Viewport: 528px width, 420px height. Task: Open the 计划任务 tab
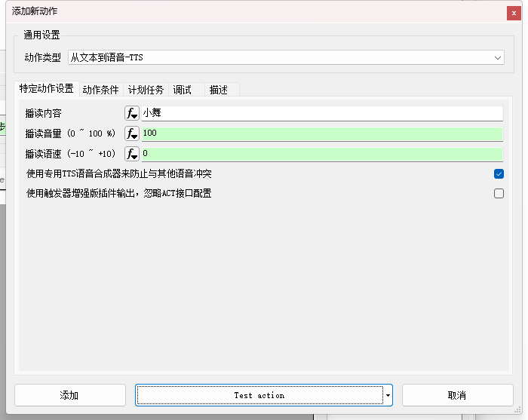coord(146,90)
